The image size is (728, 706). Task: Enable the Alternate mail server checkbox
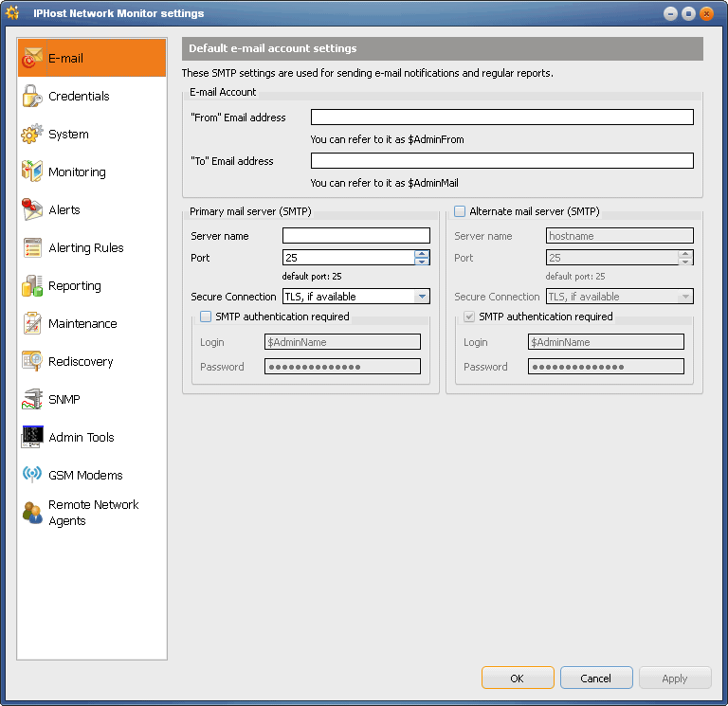pyautogui.click(x=460, y=211)
